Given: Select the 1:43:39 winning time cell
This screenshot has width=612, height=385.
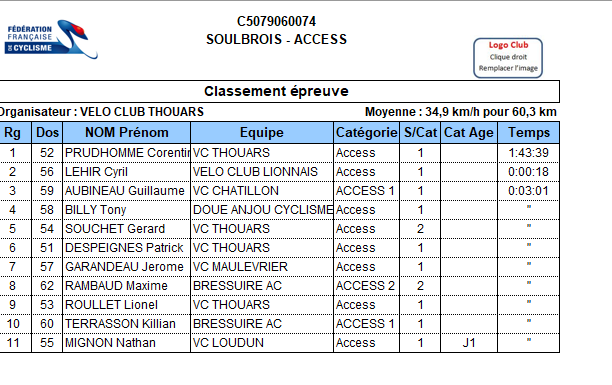Looking at the screenshot, I should point(528,153).
